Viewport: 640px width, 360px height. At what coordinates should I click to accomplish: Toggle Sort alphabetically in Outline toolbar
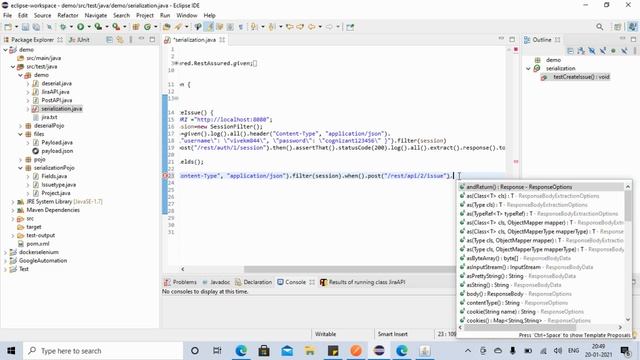(581, 51)
